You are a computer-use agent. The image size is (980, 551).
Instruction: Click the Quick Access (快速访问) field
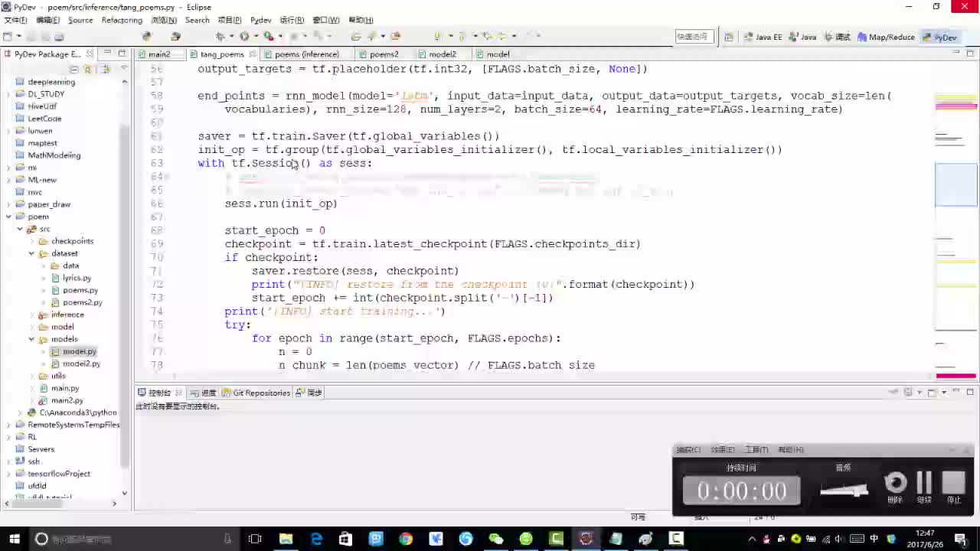pyautogui.click(x=694, y=37)
